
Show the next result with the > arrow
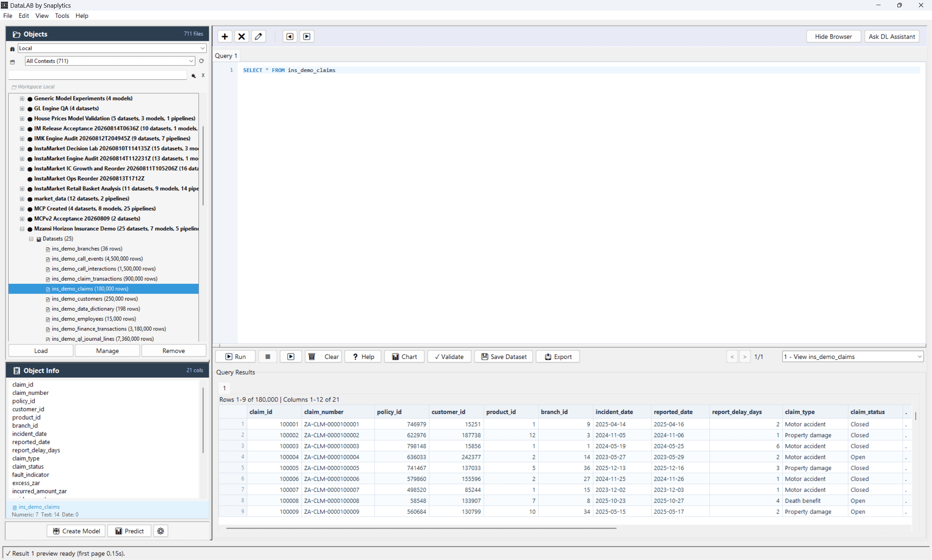pyautogui.click(x=744, y=357)
